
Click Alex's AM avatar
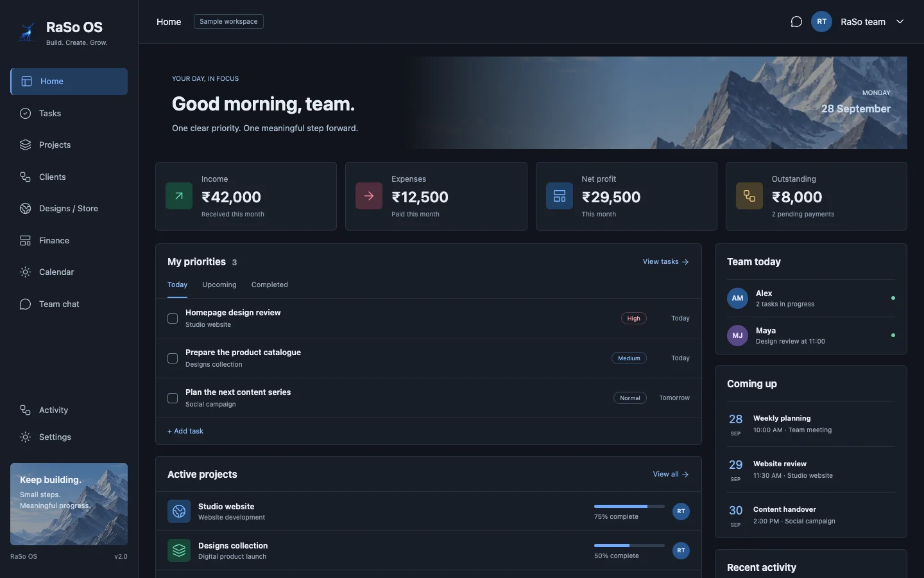(x=737, y=298)
